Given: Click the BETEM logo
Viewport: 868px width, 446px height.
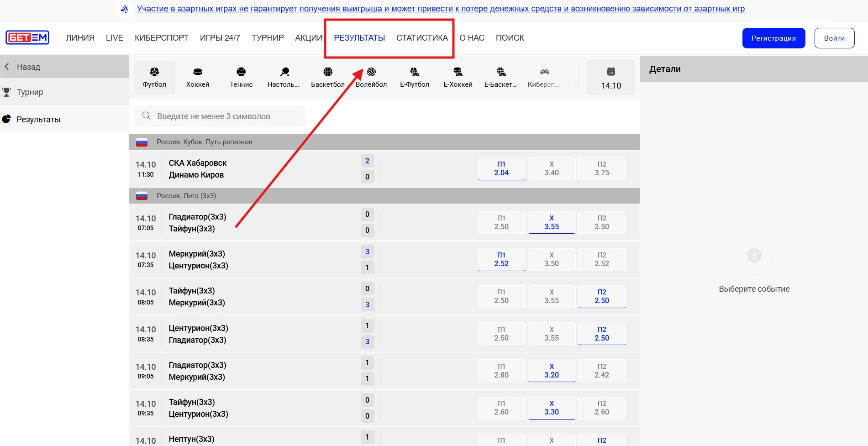Looking at the screenshot, I should click(x=27, y=37).
